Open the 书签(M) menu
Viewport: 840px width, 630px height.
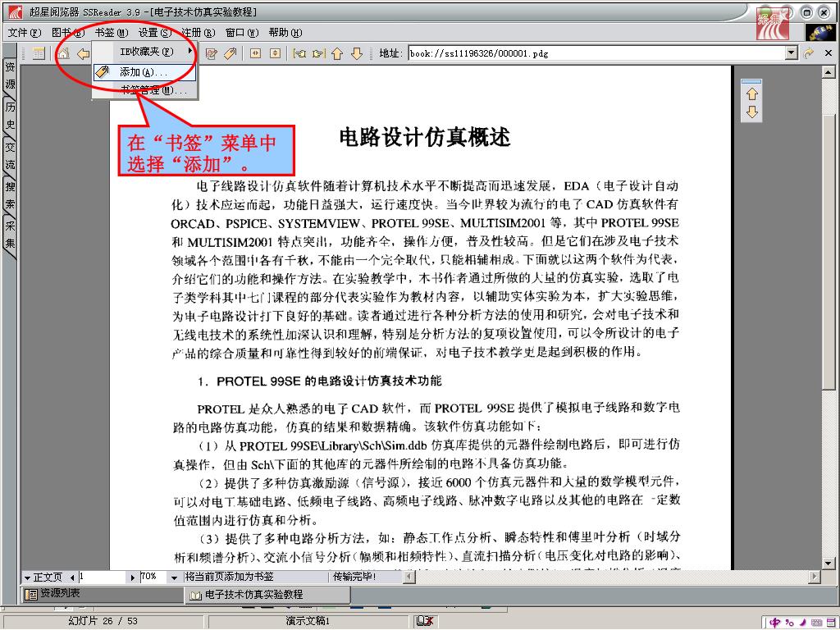point(112,33)
